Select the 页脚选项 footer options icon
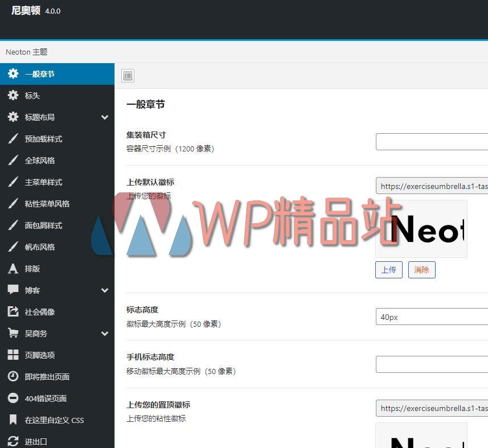 (13, 355)
